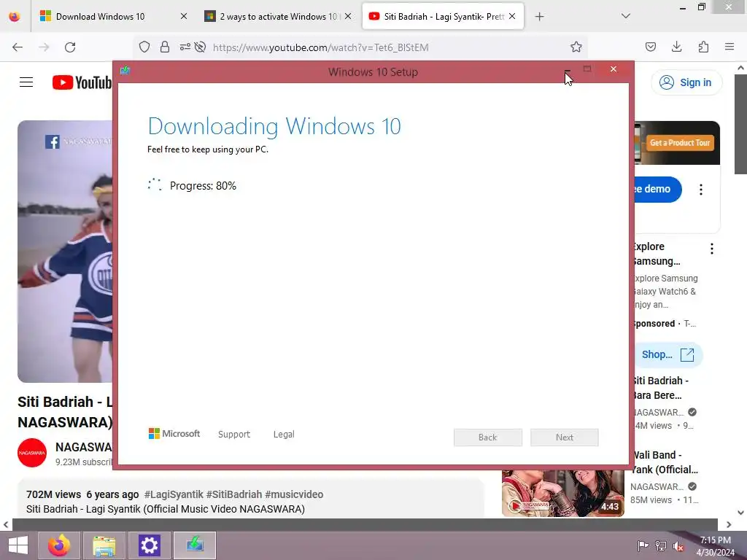This screenshot has width=747, height=560.
Task: Open the tracking protection shield icon
Action: pos(144,47)
